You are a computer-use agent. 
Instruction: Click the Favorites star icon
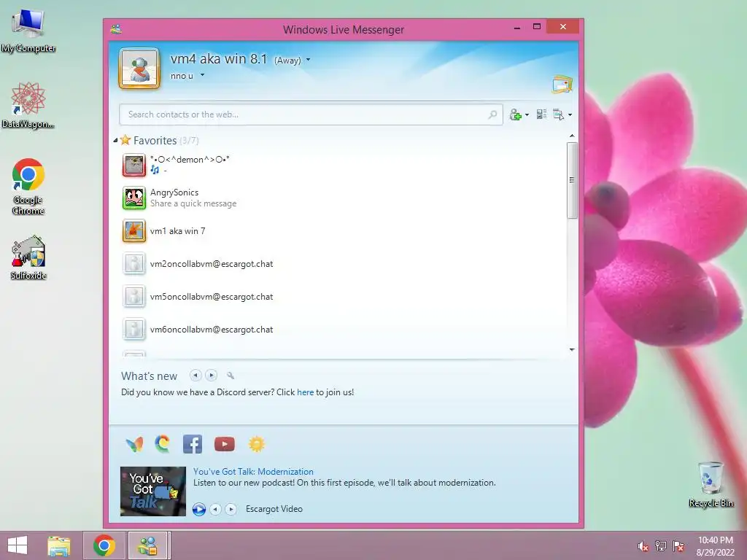(x=125, y=140)
